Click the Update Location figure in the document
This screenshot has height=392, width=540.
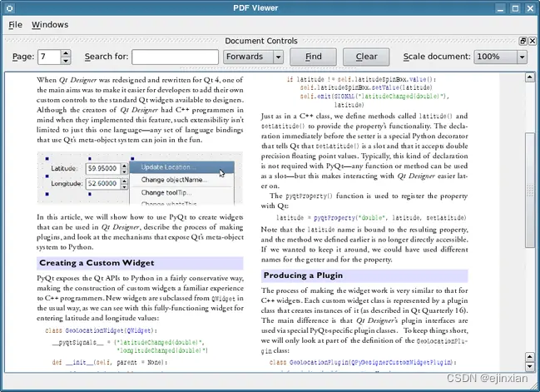tap(140, 178)
